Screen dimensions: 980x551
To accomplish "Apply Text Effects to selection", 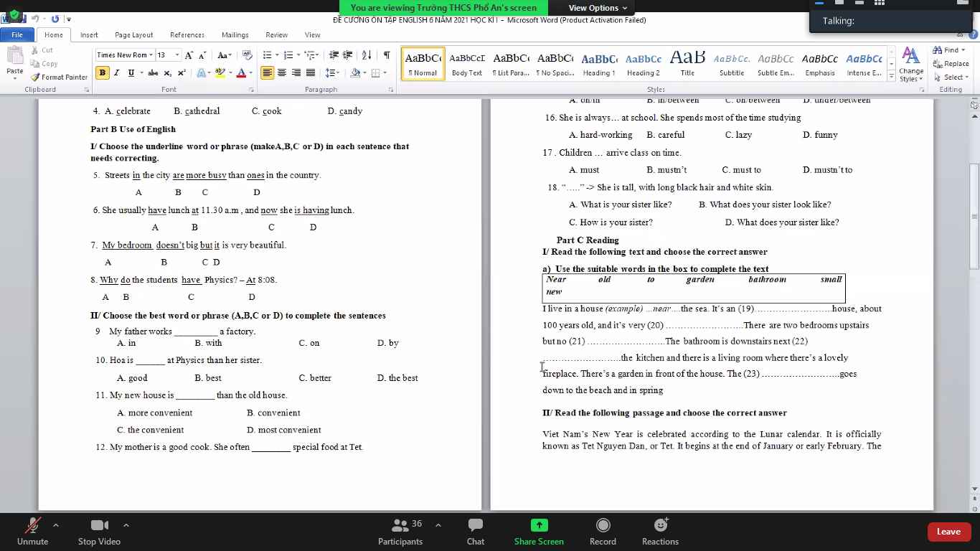I will coord(201,72).
